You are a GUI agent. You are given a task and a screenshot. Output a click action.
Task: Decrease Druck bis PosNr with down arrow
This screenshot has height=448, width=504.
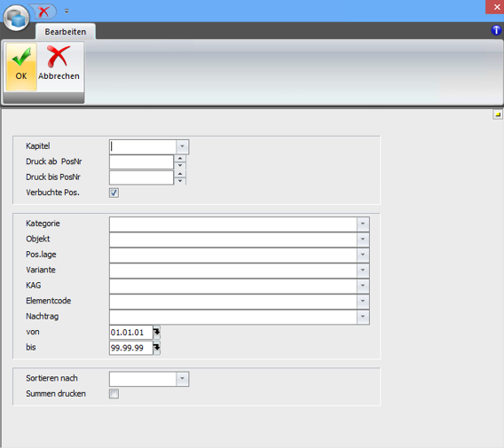[180, 181]
